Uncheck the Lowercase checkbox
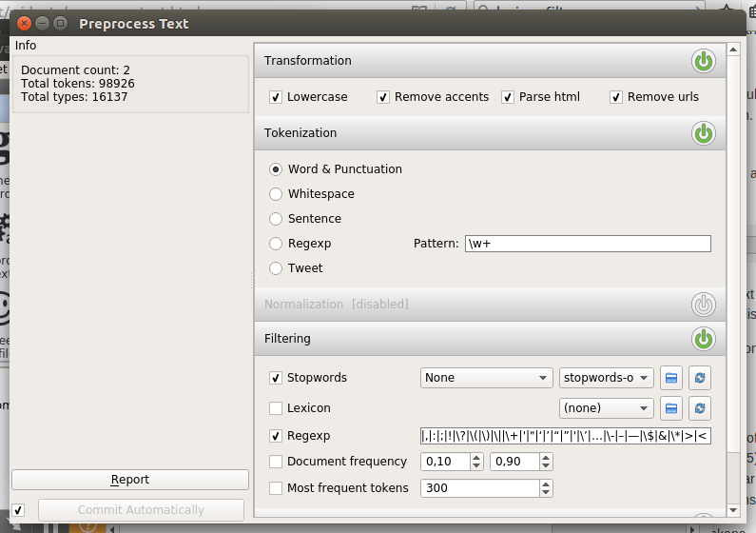The image size is (756, 533). pos(276,97)
